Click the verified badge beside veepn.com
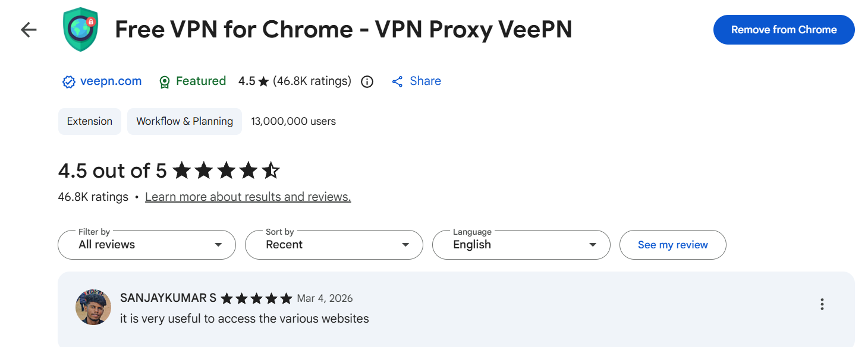Viewport: 868px width, 347px height. [69, 82]
